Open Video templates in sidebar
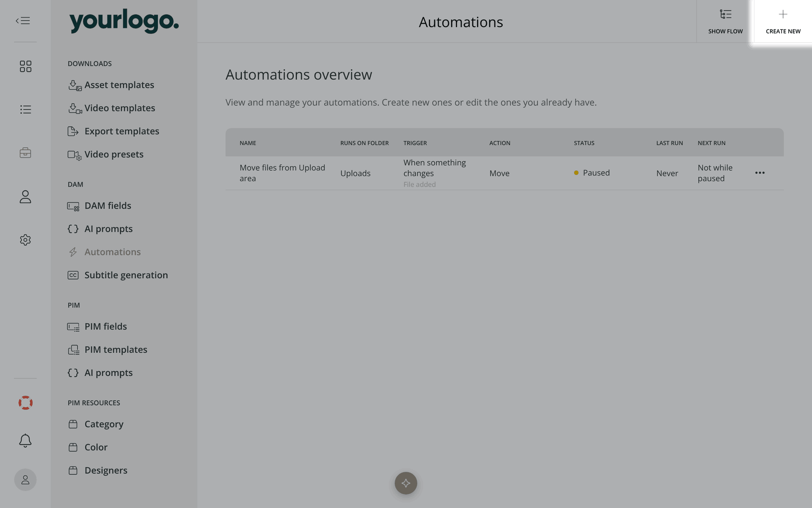 (111, 108)
